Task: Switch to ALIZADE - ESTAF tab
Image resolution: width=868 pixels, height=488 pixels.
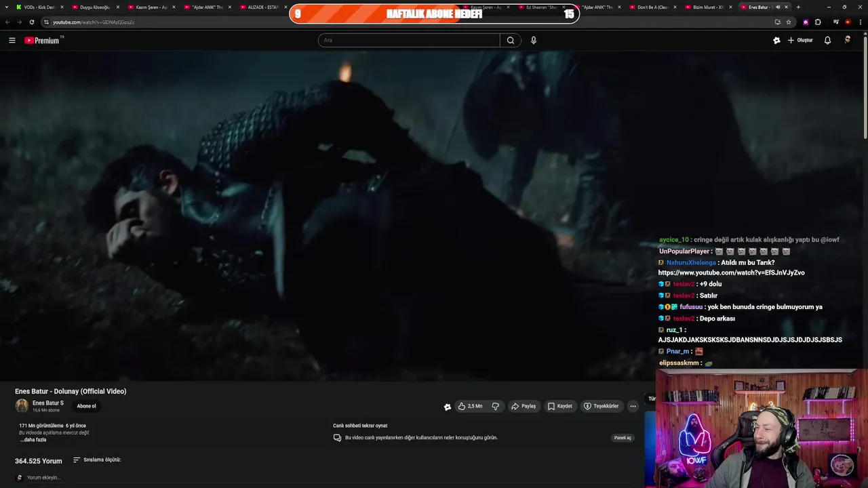Action: click(262, 7)
